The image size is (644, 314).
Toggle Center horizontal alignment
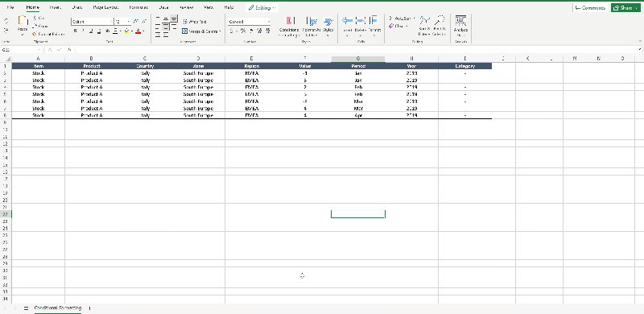[x=166, y=27]
